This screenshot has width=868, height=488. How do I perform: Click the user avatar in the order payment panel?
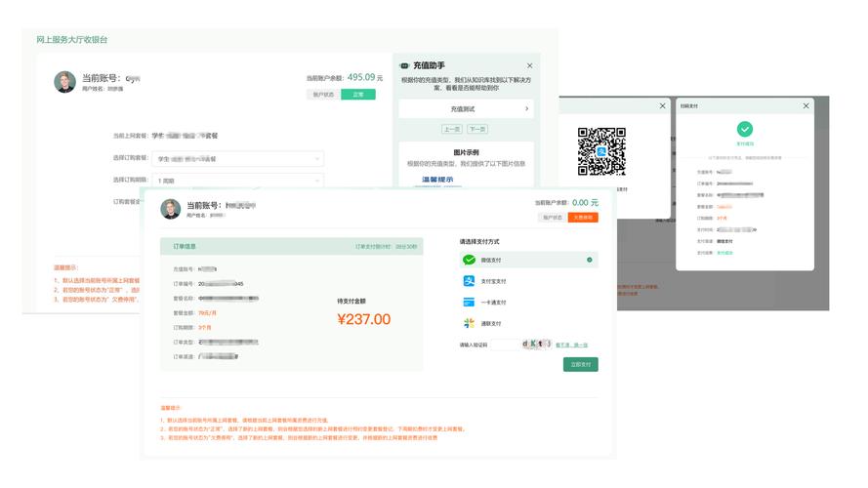pyautogui.click(x=171, y=209)
